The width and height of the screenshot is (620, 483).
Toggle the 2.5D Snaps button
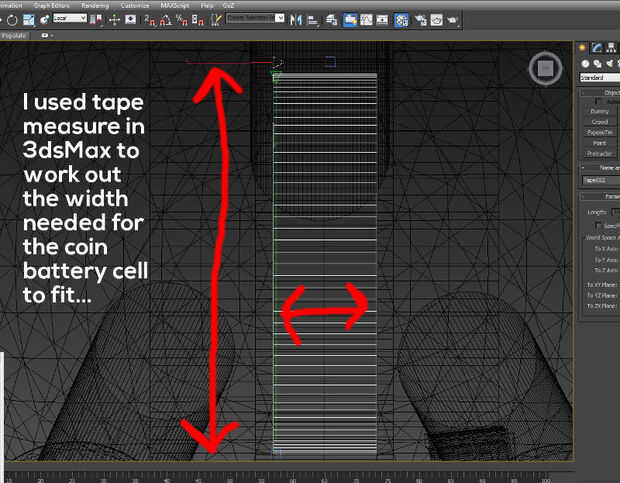[150, 20]
